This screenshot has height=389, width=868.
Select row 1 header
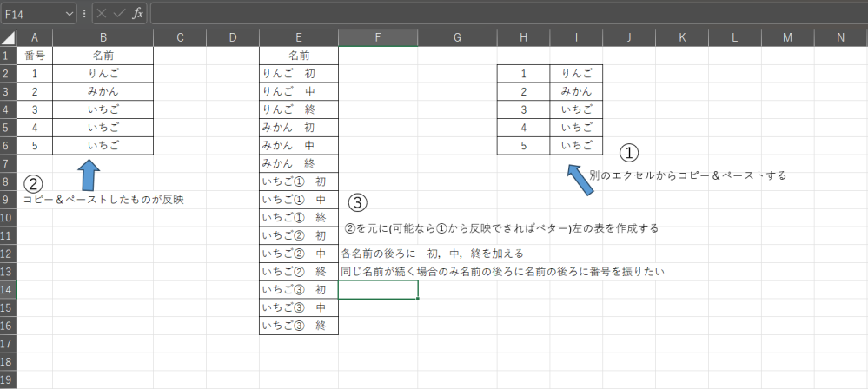click(8, 55)
